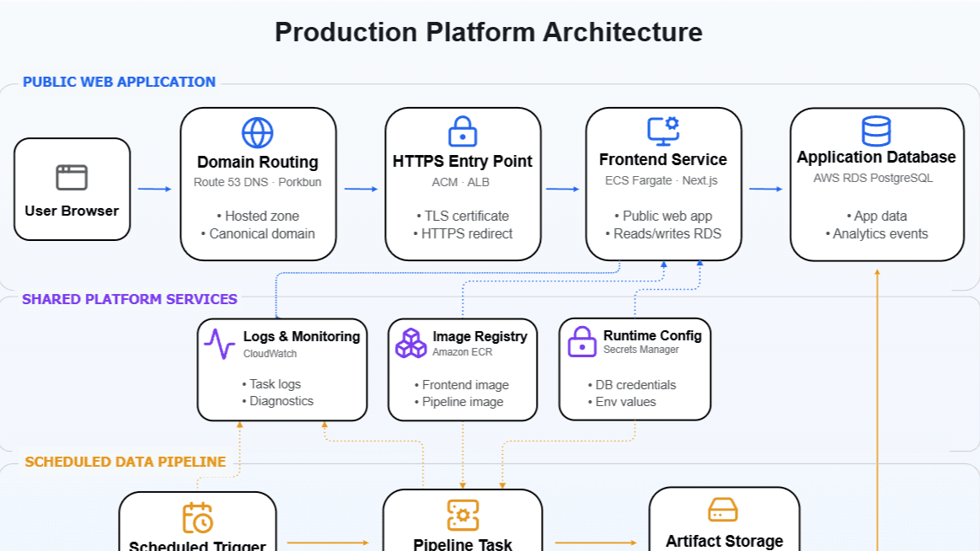
Task: Select the Application Database heading
Action: [x=876, y=158]
